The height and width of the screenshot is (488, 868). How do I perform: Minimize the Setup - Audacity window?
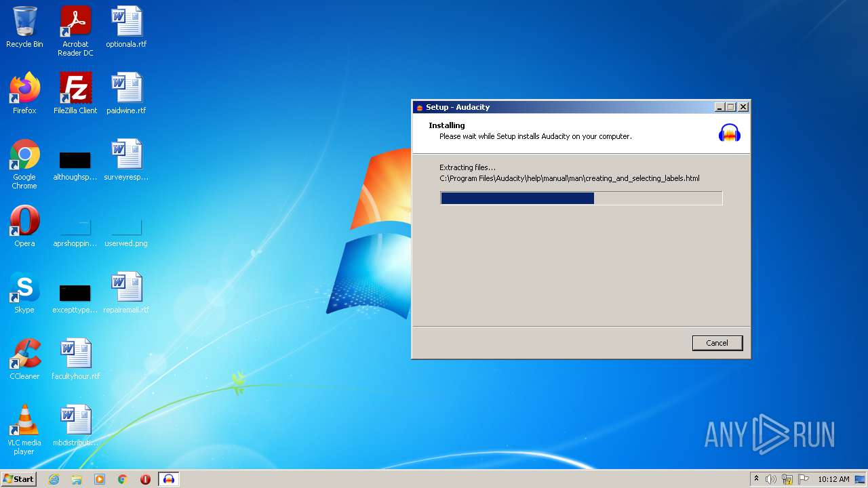719,107
